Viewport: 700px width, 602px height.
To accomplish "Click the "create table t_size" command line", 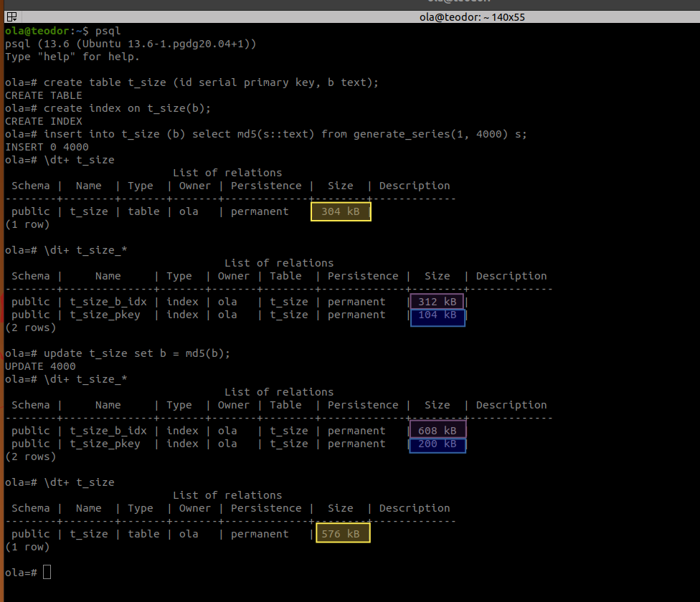I will tap(210, 82).
